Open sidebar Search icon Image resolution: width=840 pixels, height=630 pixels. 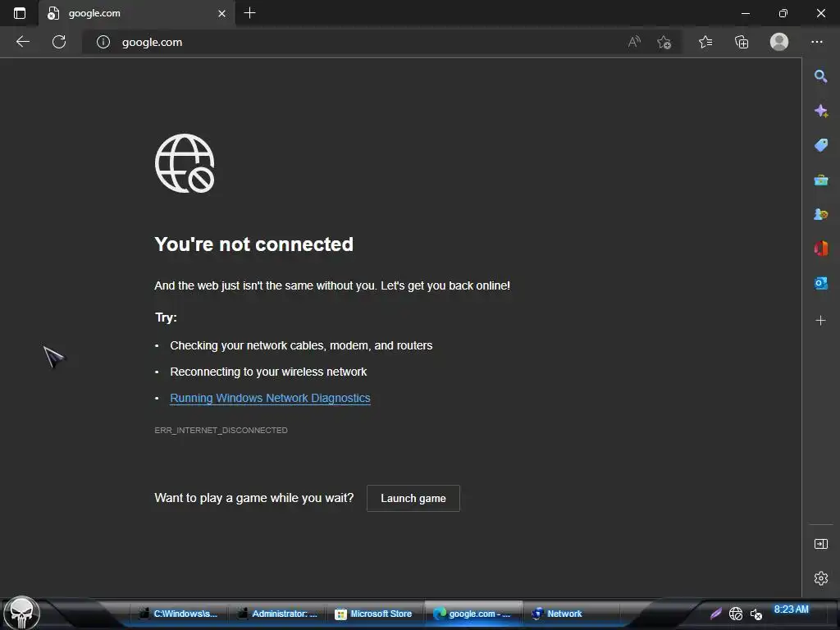click(820, 76)
